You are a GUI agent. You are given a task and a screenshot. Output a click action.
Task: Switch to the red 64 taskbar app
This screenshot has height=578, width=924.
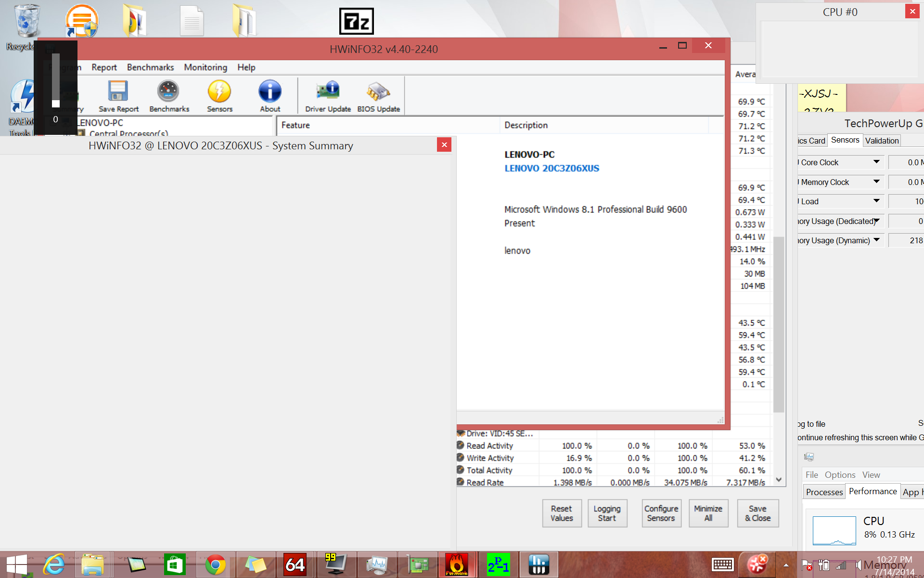click(295, 565)
